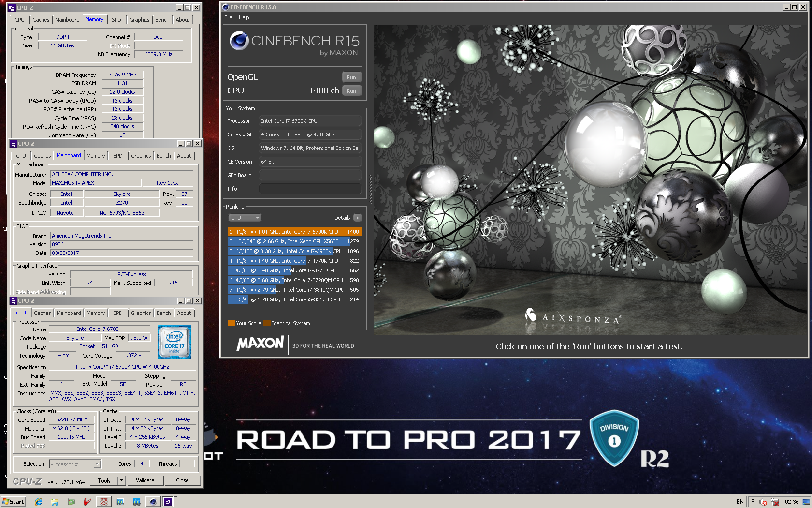Open Internet Explorer from the taskbar
Screen dimensions: 812x508
39,502
